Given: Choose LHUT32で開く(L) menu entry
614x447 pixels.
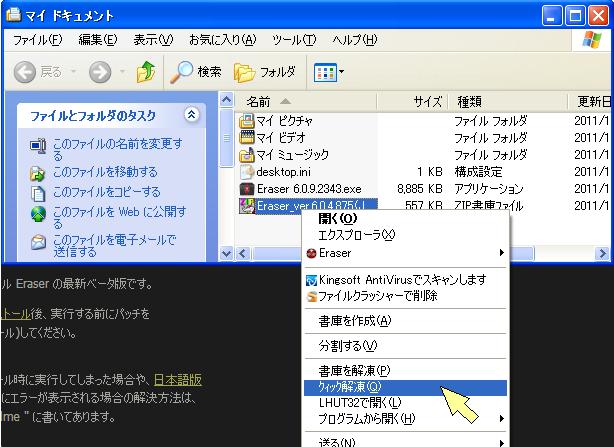Looking at the screenshot, I should 406,402.
